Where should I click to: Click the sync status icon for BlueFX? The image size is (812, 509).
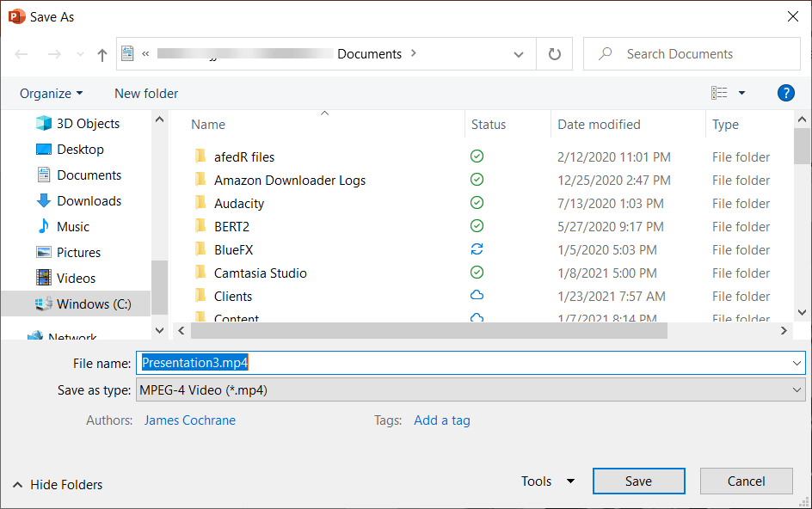(x=477, y=250)
